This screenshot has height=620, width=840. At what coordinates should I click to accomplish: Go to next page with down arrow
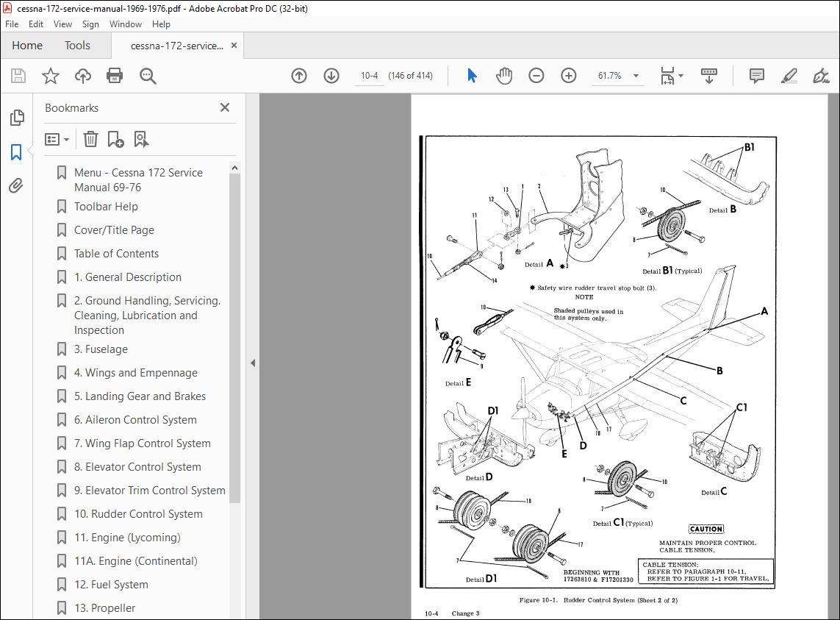[x=331, y=76]
